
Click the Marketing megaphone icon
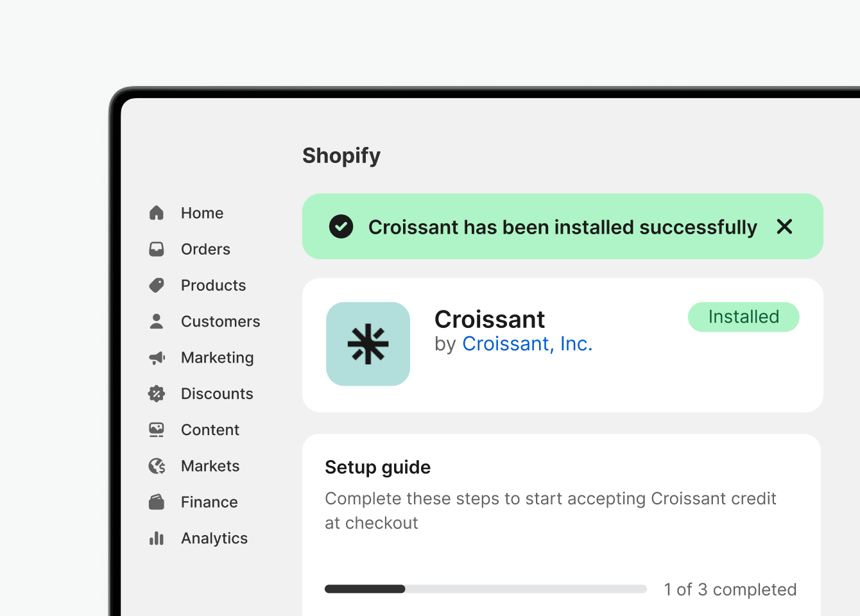pos(157,357)
